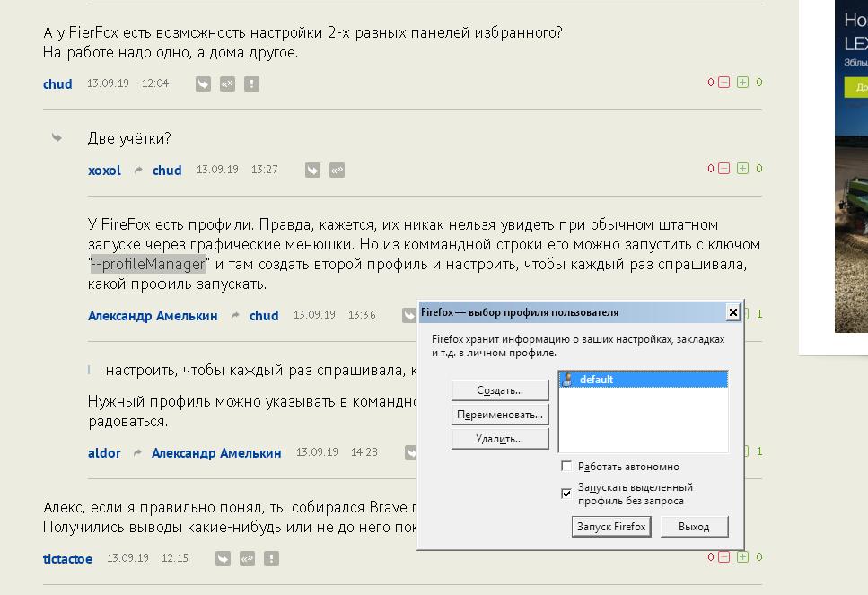Image resolution: width=868 pixels, height=595 pixels.
Task: Report chud's comment with the exclamation icon
Action: (x=252, y=83)
